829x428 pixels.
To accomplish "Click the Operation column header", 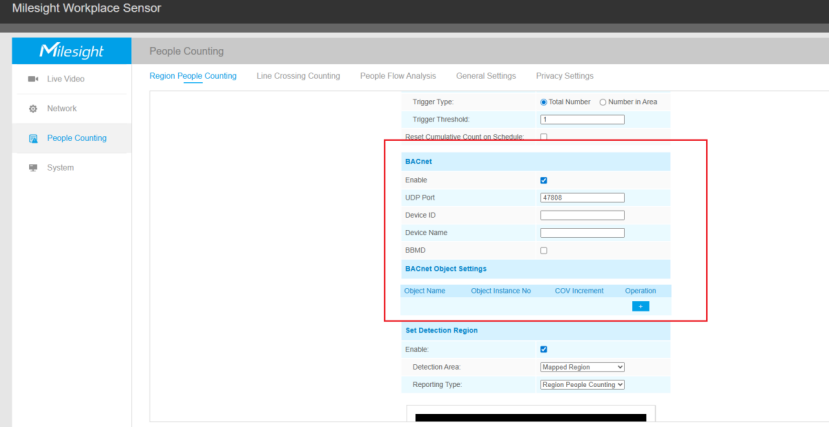I will (640, 291).
